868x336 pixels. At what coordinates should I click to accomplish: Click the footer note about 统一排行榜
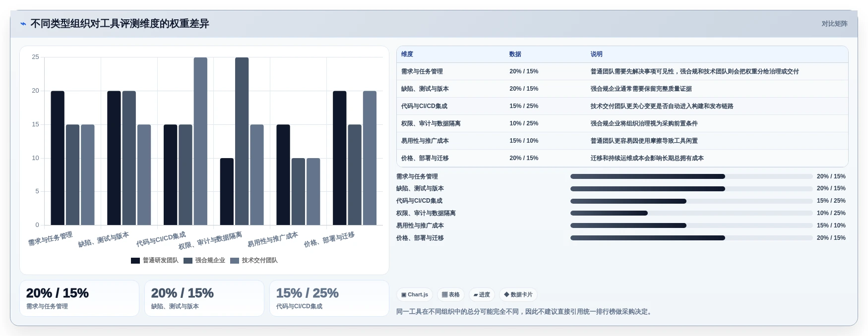click(x=525, y=312)
